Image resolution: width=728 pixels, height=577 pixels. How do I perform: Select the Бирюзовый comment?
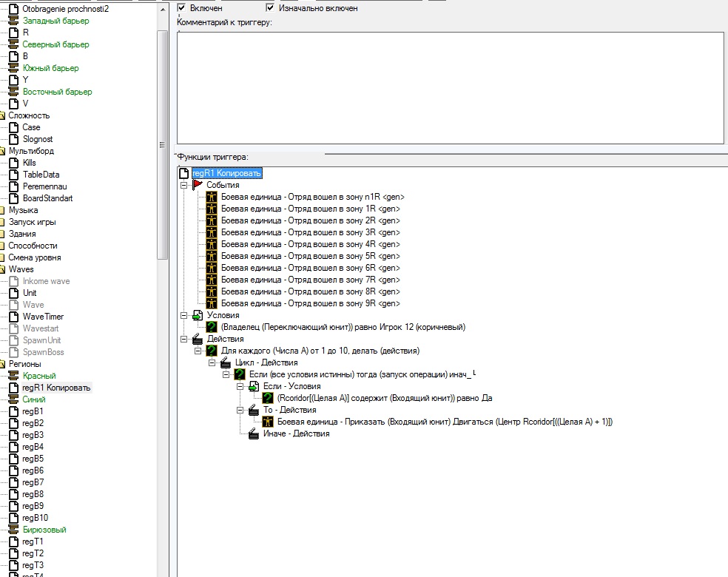pos(44,530)
